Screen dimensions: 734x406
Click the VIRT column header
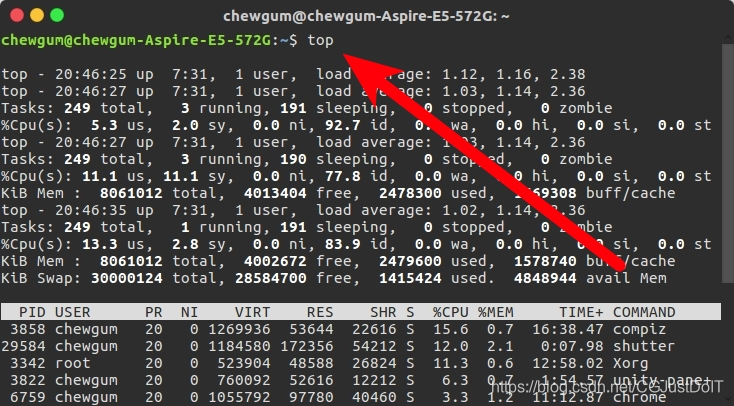(253, 312)
